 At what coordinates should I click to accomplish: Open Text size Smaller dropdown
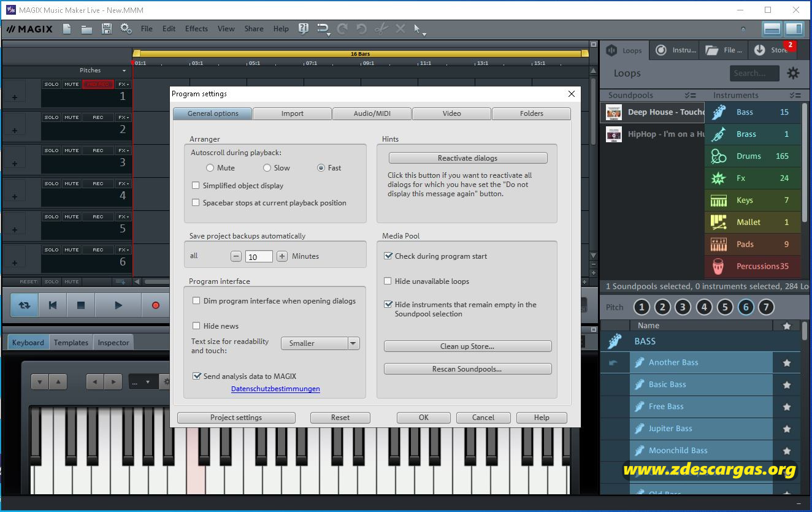click(320, 343)
